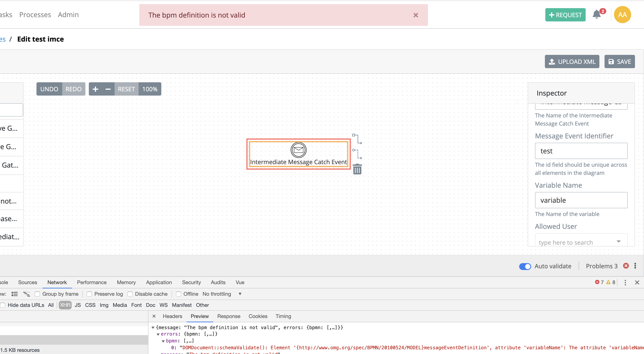
Task: Click the Problems 3 error icon
Action: point(626,266)
